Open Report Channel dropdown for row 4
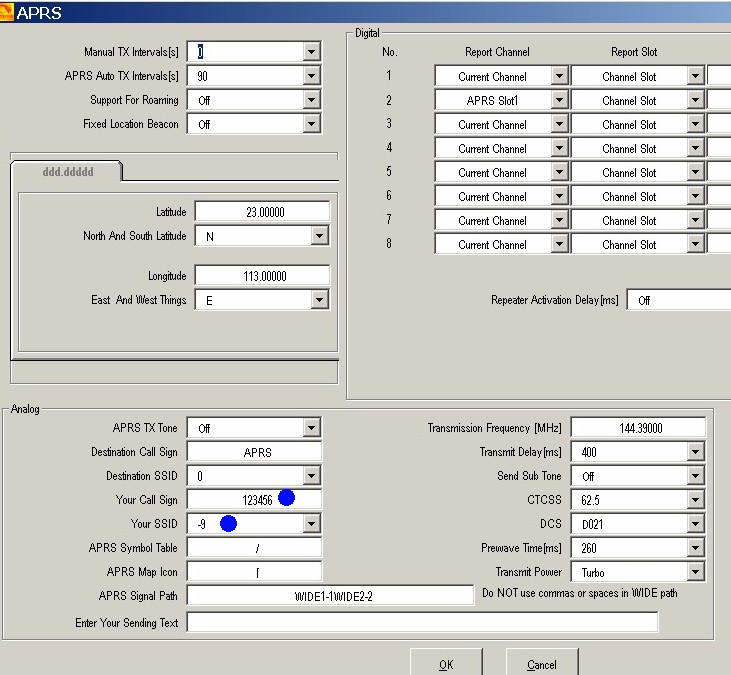731x675 pixels. point(559,148)
